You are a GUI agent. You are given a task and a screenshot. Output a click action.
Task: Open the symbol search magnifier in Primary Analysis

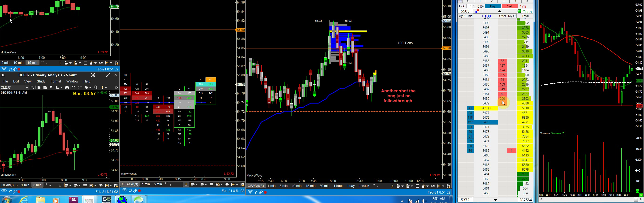point(32,87)
